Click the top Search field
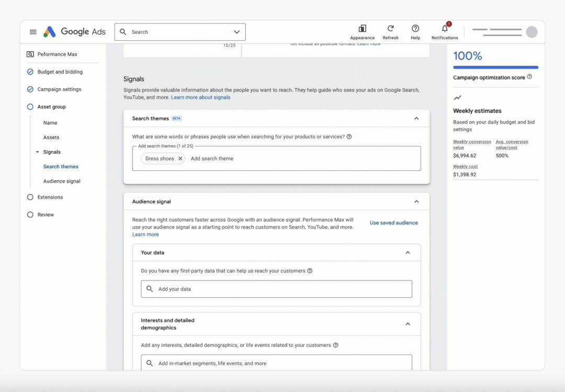Viewport: 565px width, 392px height. pos(180,32)
